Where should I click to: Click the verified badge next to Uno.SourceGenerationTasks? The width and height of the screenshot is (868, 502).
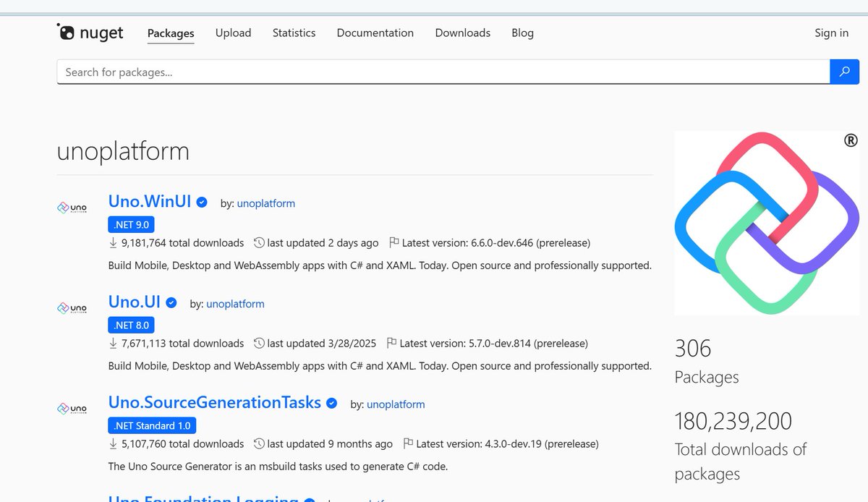332,404
